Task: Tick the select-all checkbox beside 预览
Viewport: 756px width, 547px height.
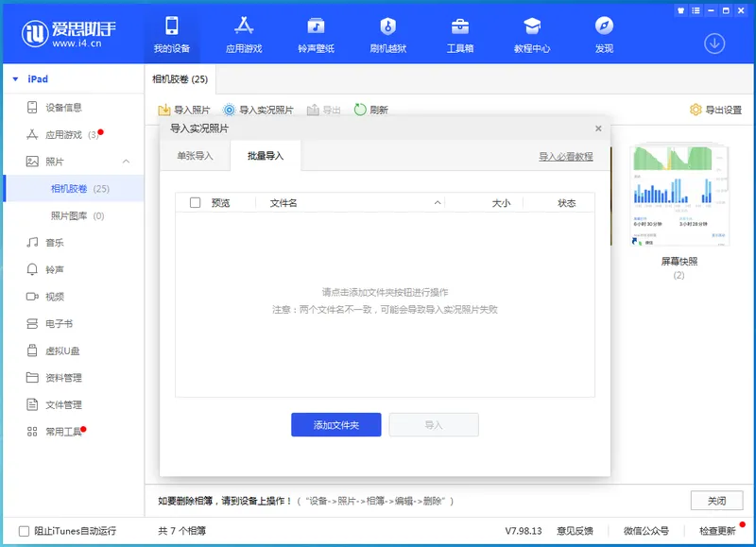Action: click(x=195, y=203)
